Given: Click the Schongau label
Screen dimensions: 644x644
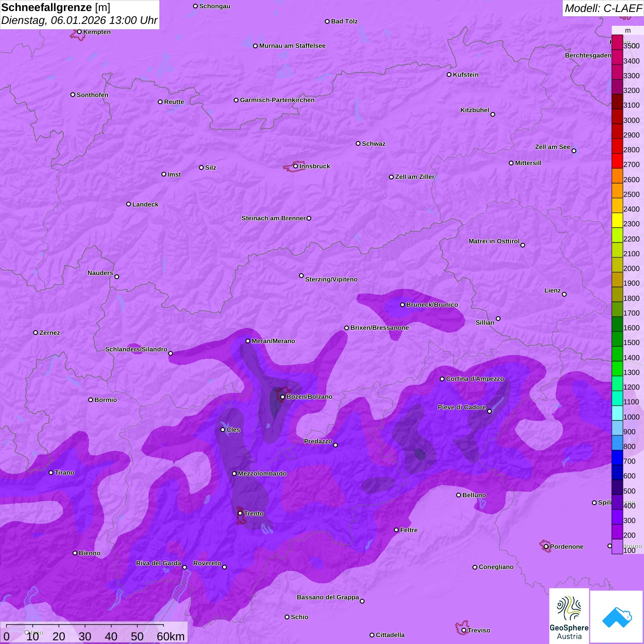Looking at the screenshot, I should tap(215, 6).
